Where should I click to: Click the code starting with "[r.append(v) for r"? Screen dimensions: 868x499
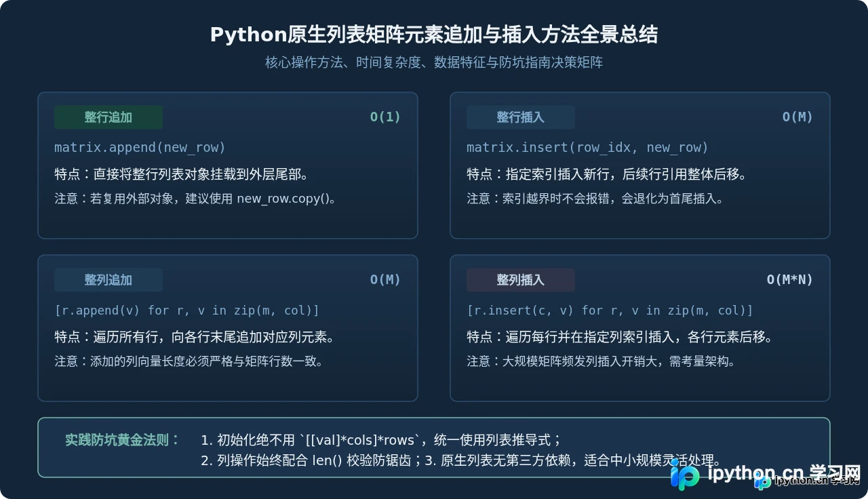186,311
